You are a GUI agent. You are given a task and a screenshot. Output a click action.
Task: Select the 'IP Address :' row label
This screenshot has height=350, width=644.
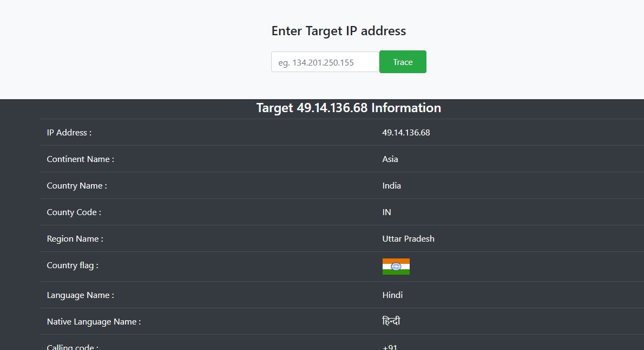coord(69,133)
